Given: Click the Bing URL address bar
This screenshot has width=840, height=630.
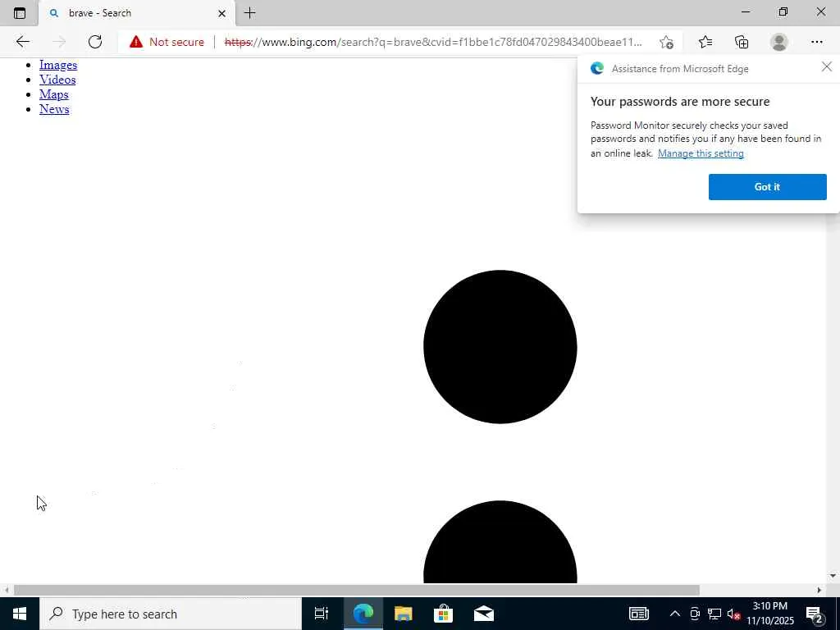Looking at the screenshot, I should pyautogui.click(x=433, y=42).
